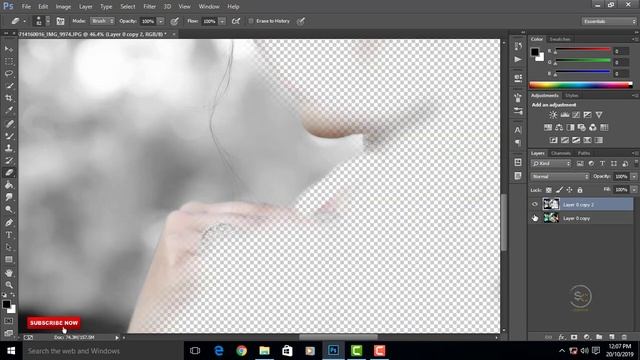Open the eraser Opacity slider dropdown arrow
The image size is (640, 360).
tap(161, 21)
